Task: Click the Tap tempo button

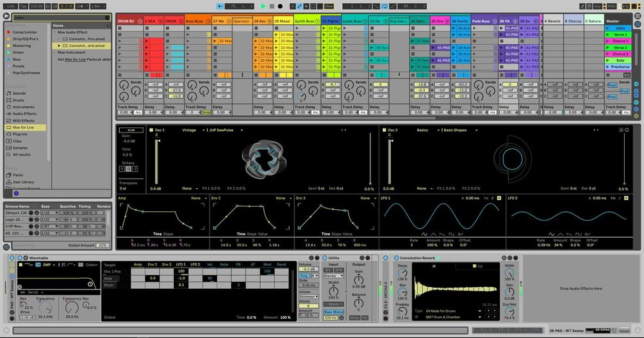Action: coord(24,6)
